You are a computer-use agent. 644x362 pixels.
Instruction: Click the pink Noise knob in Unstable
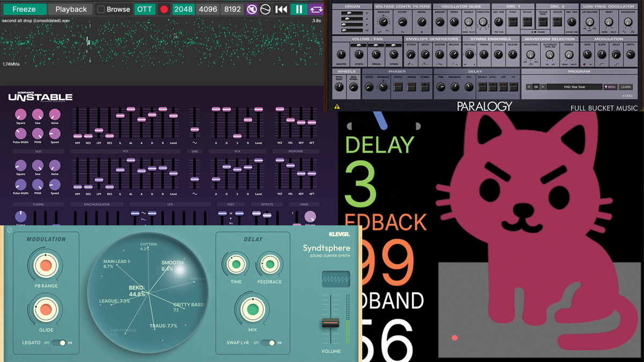(x=55, y=114)
